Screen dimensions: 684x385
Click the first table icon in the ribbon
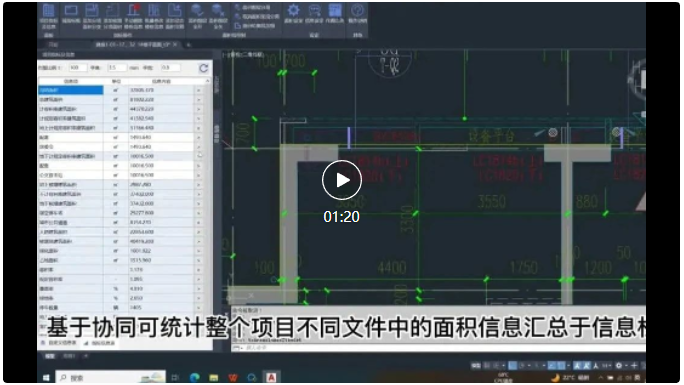coord(48,10)
